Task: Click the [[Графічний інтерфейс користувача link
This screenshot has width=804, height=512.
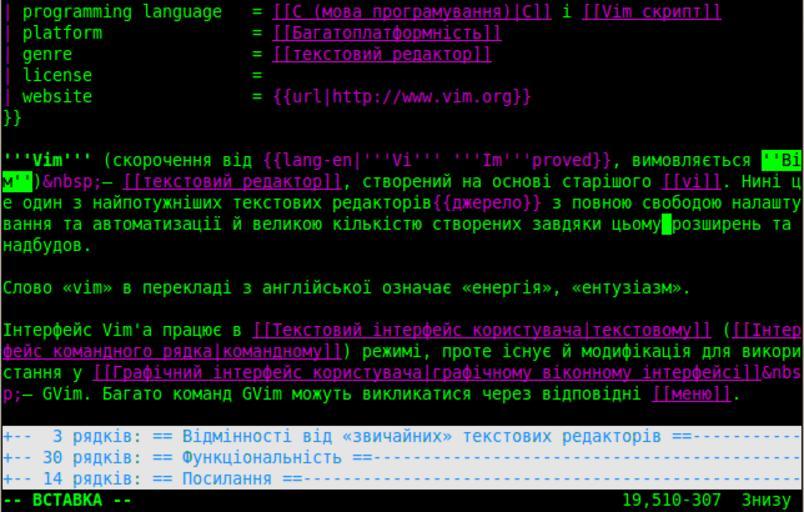Action: [260, 373]
